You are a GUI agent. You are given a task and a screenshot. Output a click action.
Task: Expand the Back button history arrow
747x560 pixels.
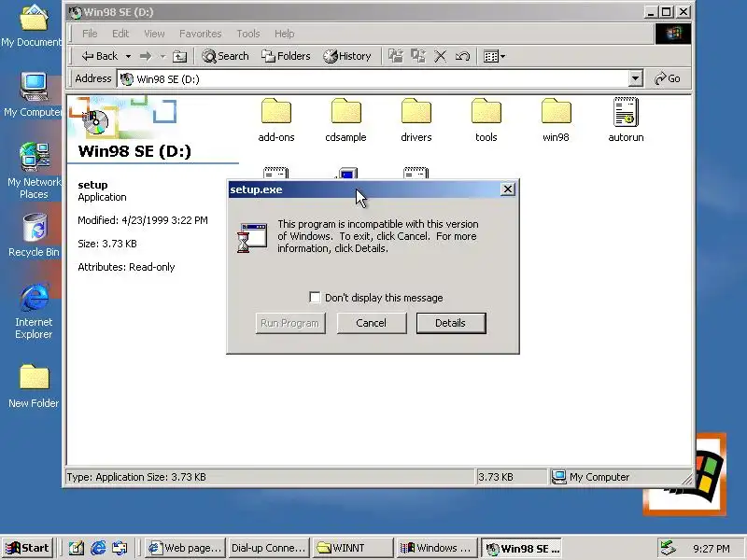click(x=128, y=56)
